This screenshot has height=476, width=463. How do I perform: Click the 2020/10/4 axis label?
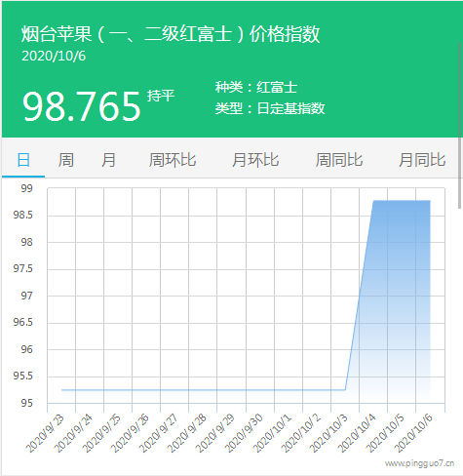357,433
